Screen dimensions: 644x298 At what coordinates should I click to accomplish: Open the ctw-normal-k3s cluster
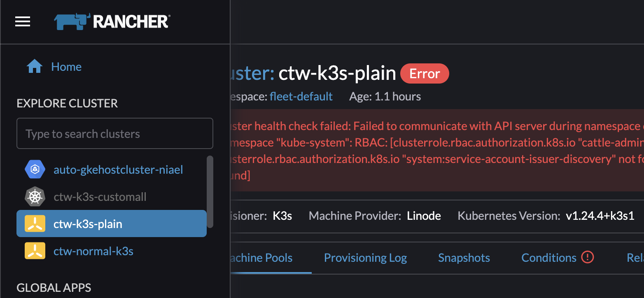(x=93, y=251)
